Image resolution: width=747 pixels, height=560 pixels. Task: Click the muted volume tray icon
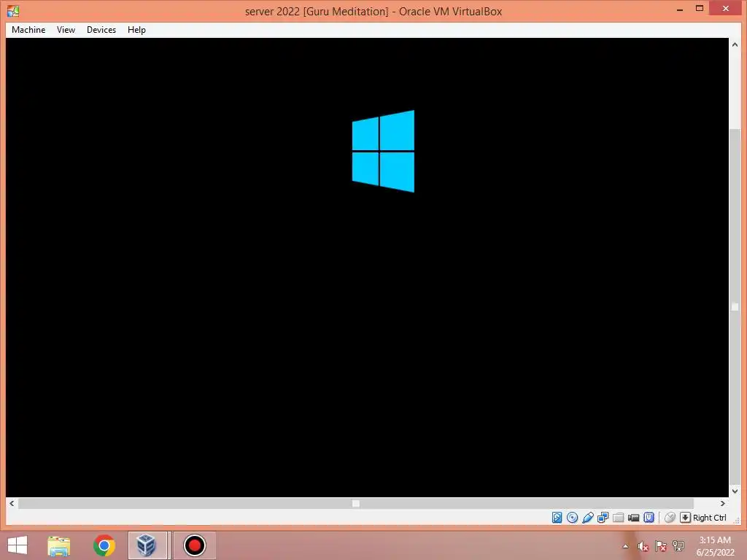pyautogui.click(x=643, y=546)
